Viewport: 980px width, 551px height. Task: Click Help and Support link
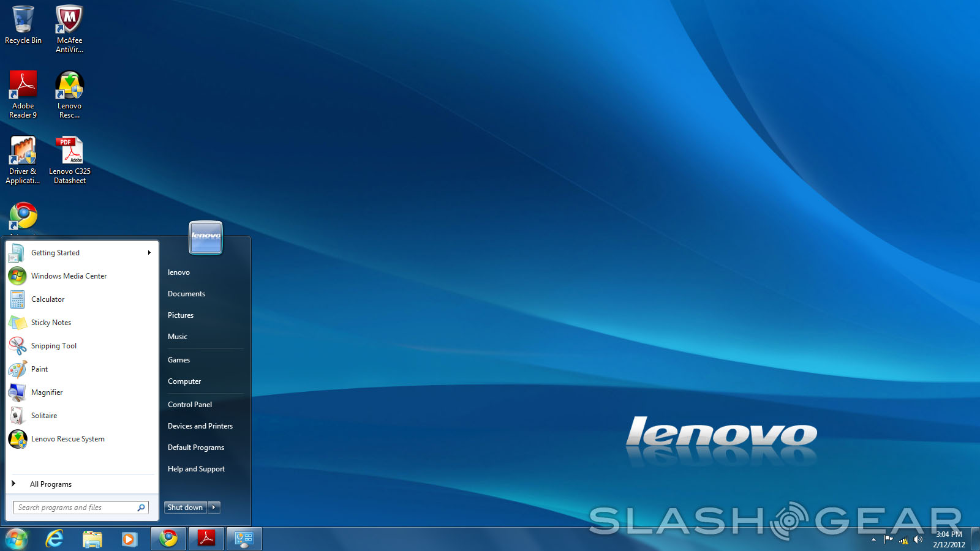[196, 469]
